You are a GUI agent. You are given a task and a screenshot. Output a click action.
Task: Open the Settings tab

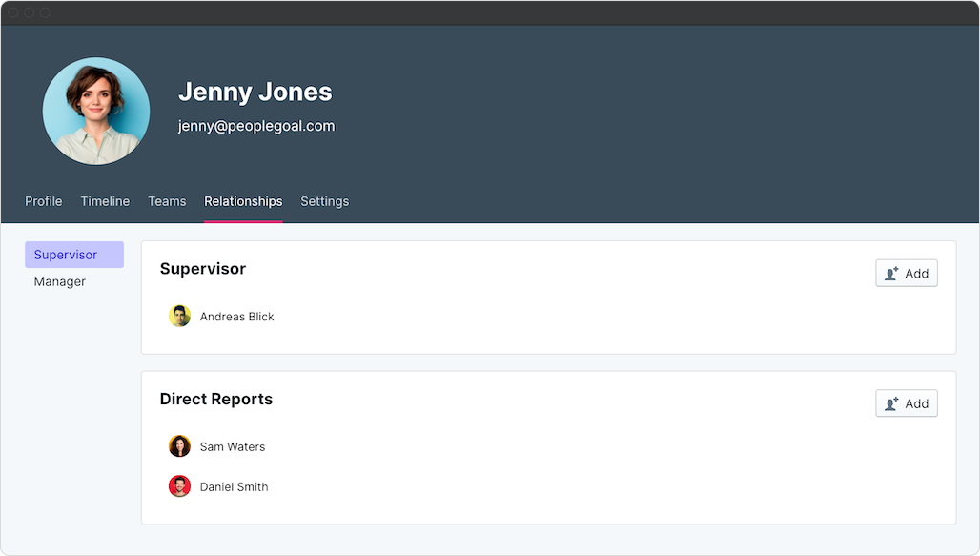coord(324,201)
